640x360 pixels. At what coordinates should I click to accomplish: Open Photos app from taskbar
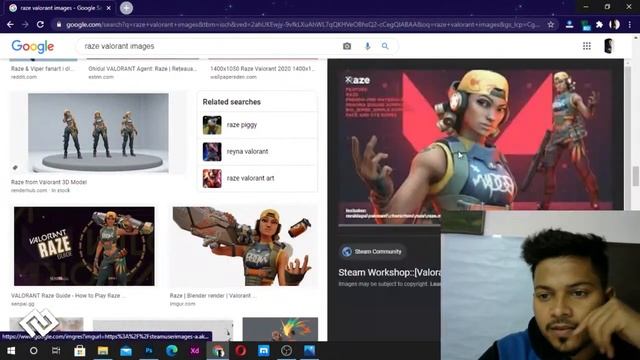point(309,351)
